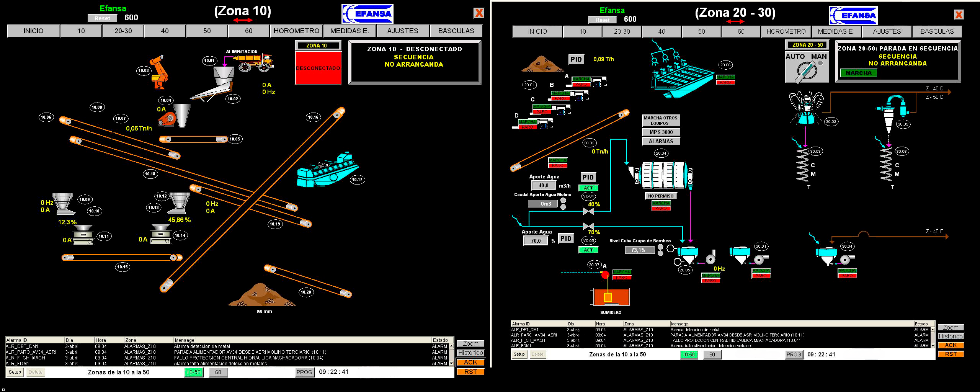
Task: Switch to BASCULAS tab in Zona 20-30 window
Action: 937,32
